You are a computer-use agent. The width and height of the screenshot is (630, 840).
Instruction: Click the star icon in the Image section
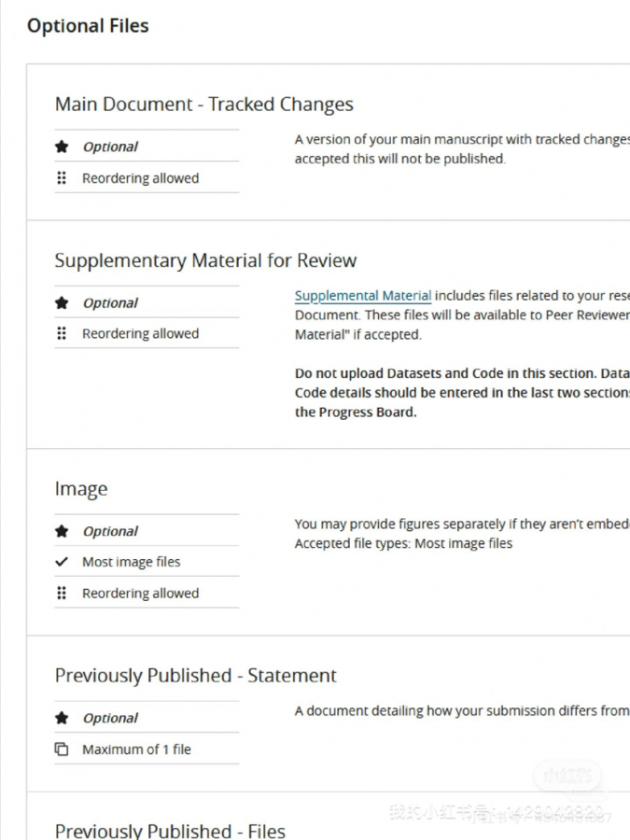[62, 531]
